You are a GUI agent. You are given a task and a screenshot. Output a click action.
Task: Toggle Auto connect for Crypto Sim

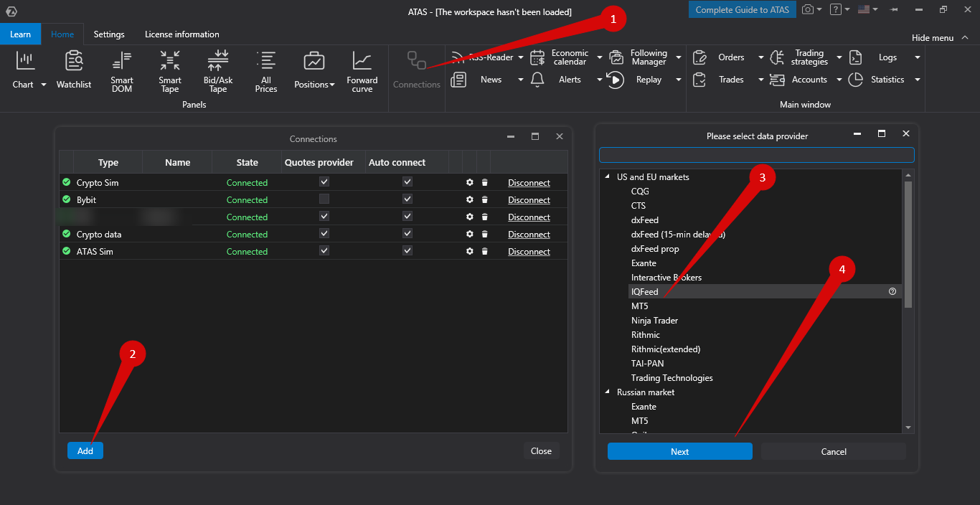point(407,182)
